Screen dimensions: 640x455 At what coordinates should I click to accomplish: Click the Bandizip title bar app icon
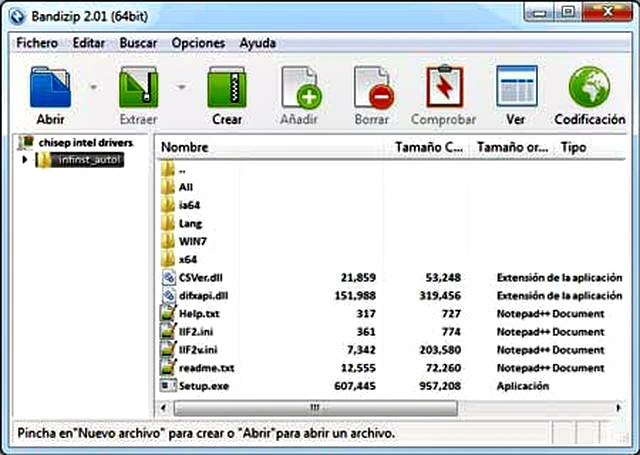point(18,17)
